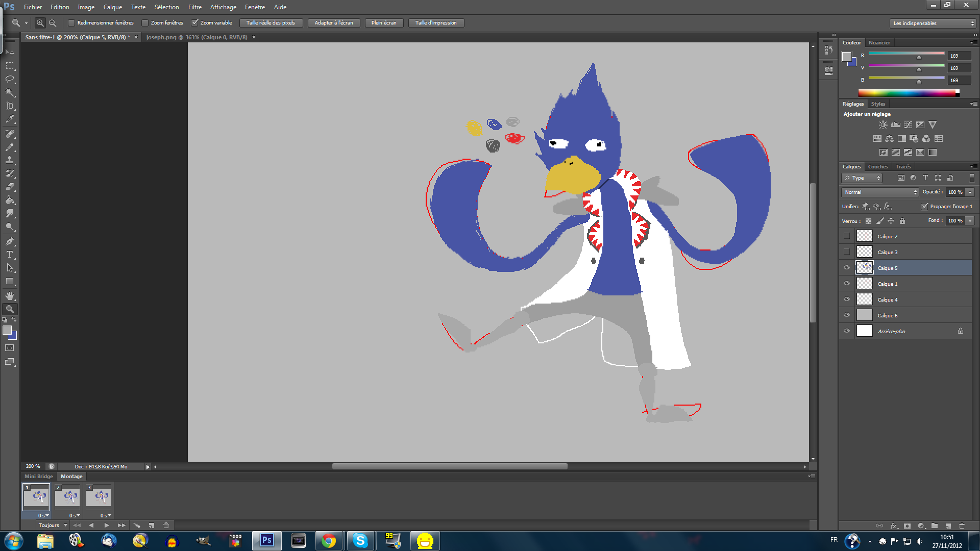Click the zoom percentage field 200 %
Screen dimensions: 980x551
coord(33,466)
